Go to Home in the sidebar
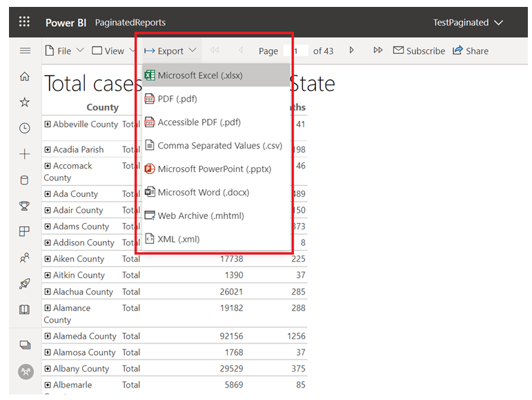Screen dimensions: 532x400 pyautogui.click(x=24, y=77)
